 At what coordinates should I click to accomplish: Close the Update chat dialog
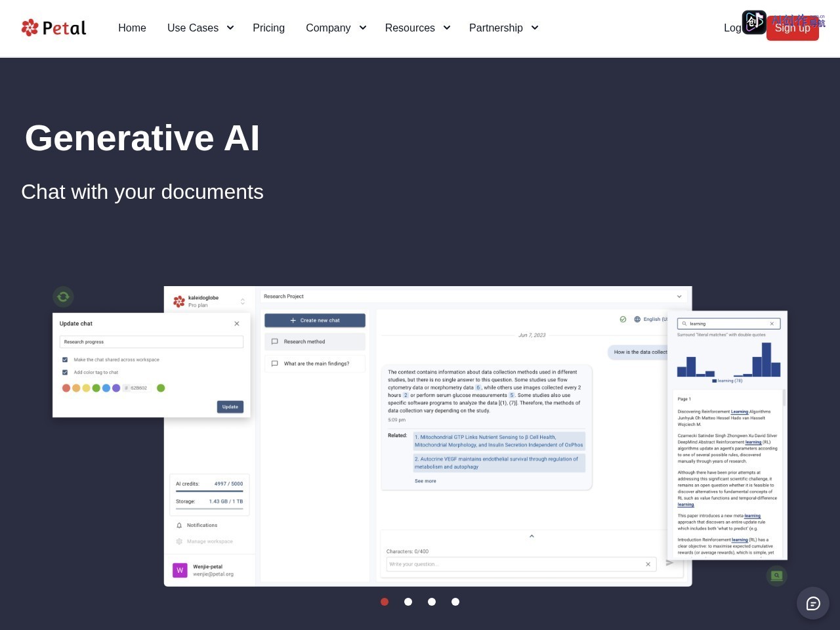[x=237, y=324]
